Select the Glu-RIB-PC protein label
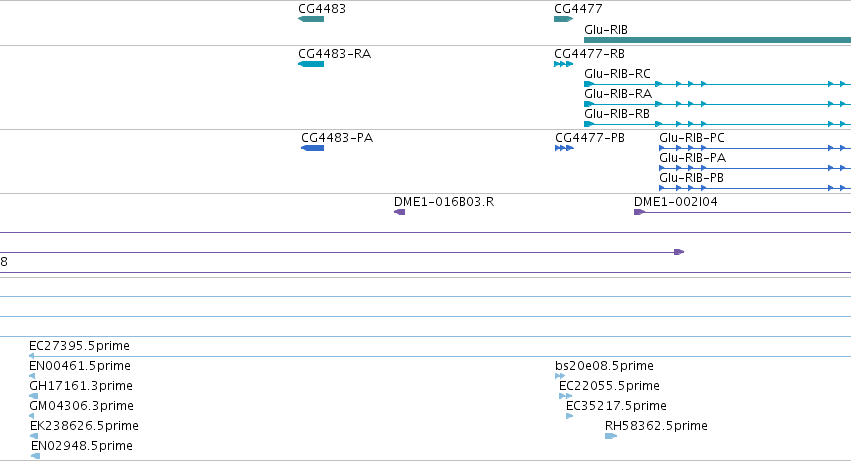 [692, 138]
